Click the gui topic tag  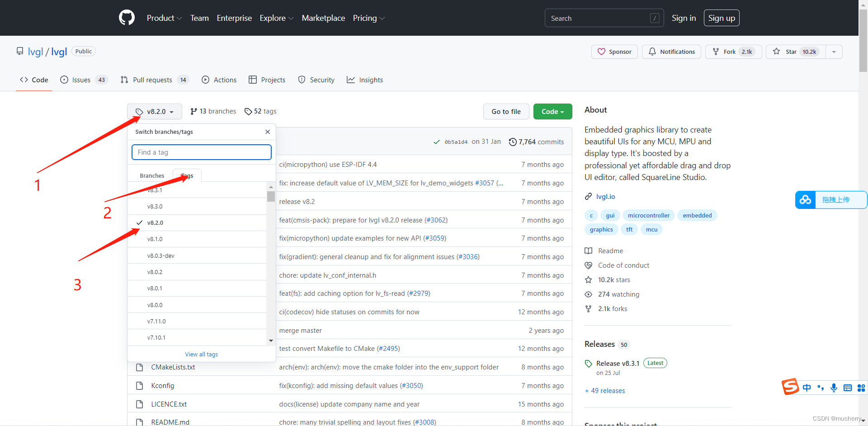(610, 215)
